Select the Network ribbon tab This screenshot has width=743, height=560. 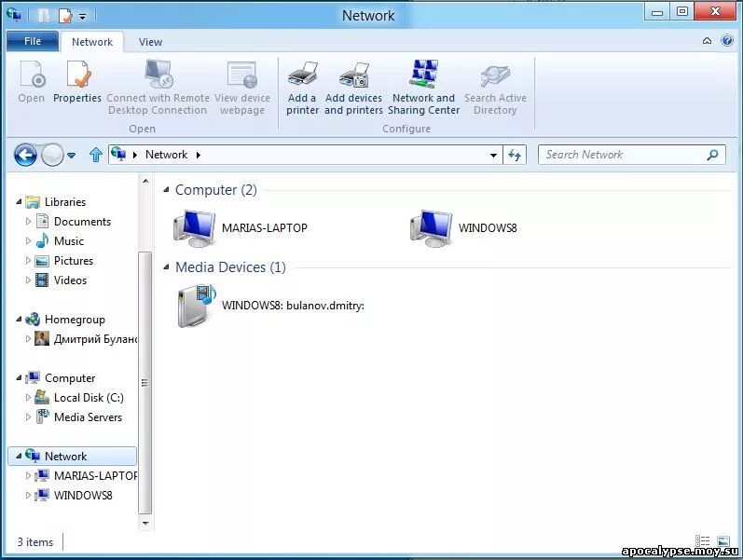[92, 42]
